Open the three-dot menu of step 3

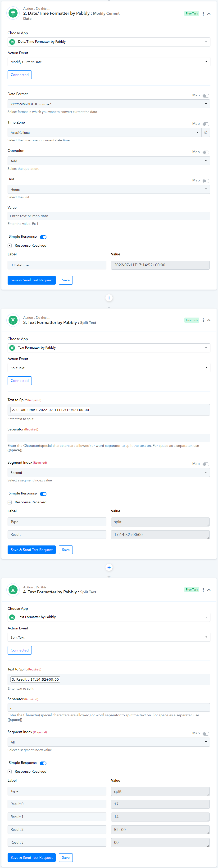click(x=203, y=320)
